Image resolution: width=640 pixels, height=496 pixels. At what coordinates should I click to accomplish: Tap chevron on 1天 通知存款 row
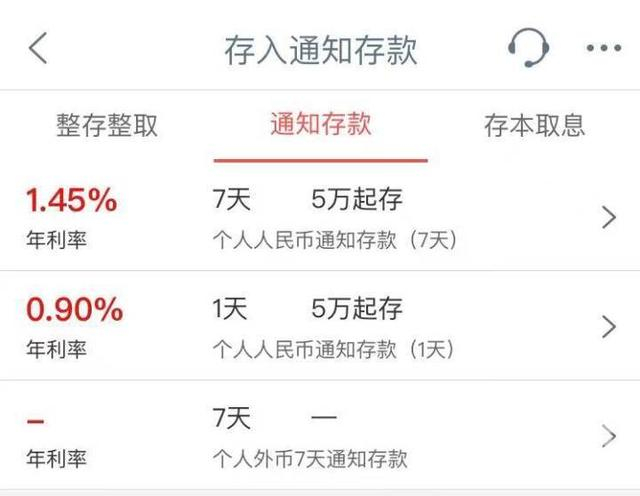(608, 326)
